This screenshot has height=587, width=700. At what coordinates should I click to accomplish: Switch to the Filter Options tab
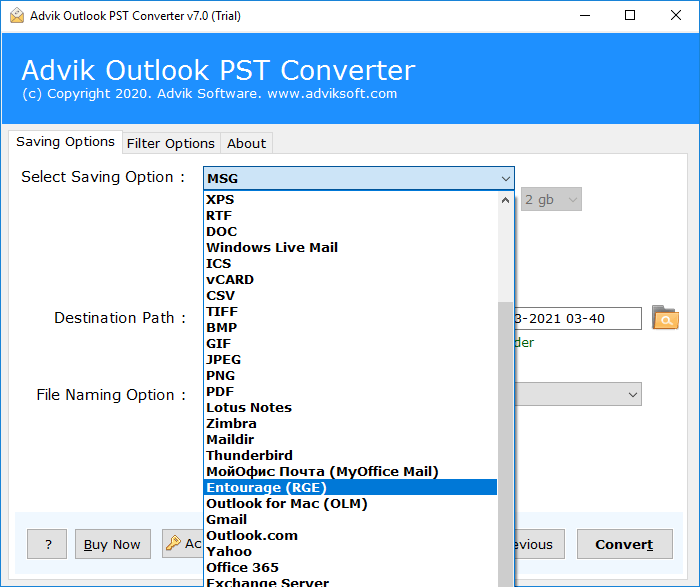click(x=171, y=143)
